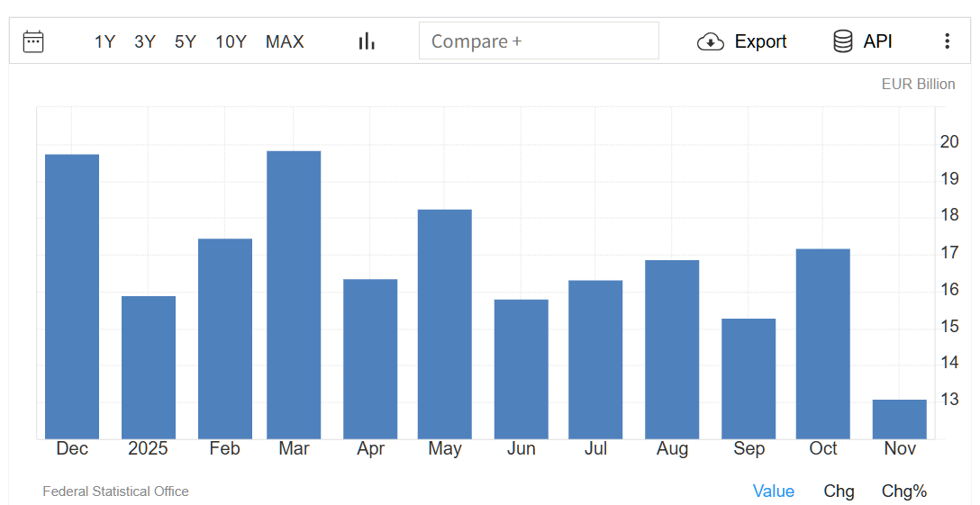The image size is (980, 505).
Task: Switch chart to Chg view
Action: [839, 491]
